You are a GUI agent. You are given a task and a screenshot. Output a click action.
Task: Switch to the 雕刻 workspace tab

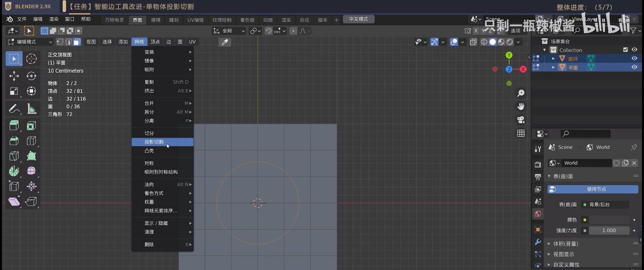[x=174, y=20]
